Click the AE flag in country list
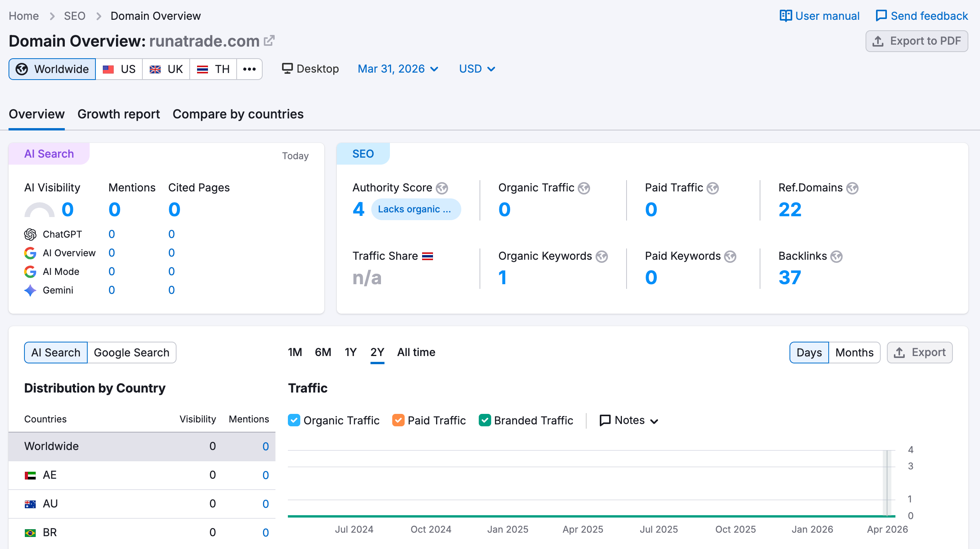 [x=30, y=475]
